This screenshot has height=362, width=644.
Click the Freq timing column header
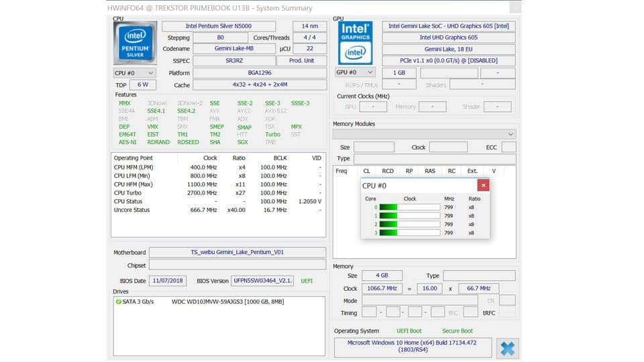pyautogui.click(x=341, y=171)
